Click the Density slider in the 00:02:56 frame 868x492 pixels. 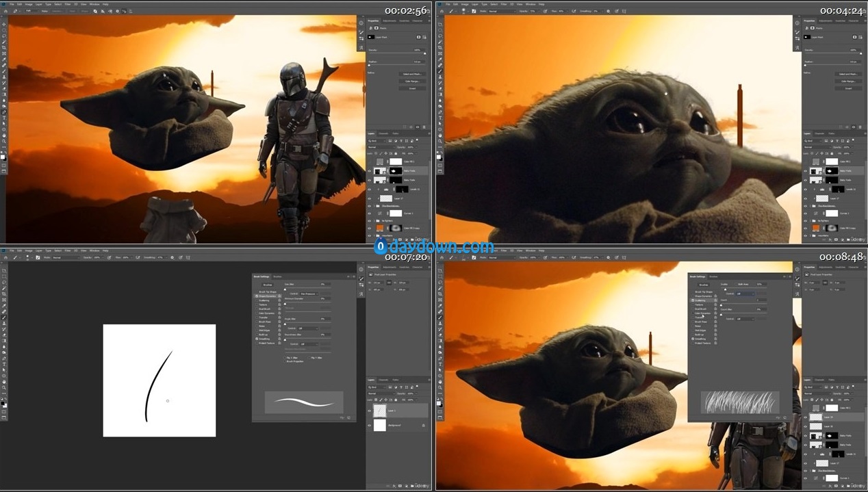click(x=396, y=54)
